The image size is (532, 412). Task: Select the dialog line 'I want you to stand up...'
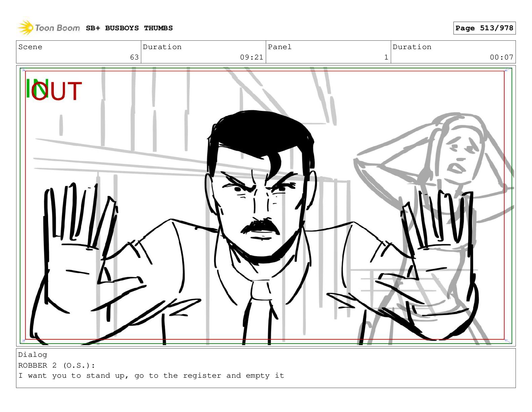coord(151,376)
